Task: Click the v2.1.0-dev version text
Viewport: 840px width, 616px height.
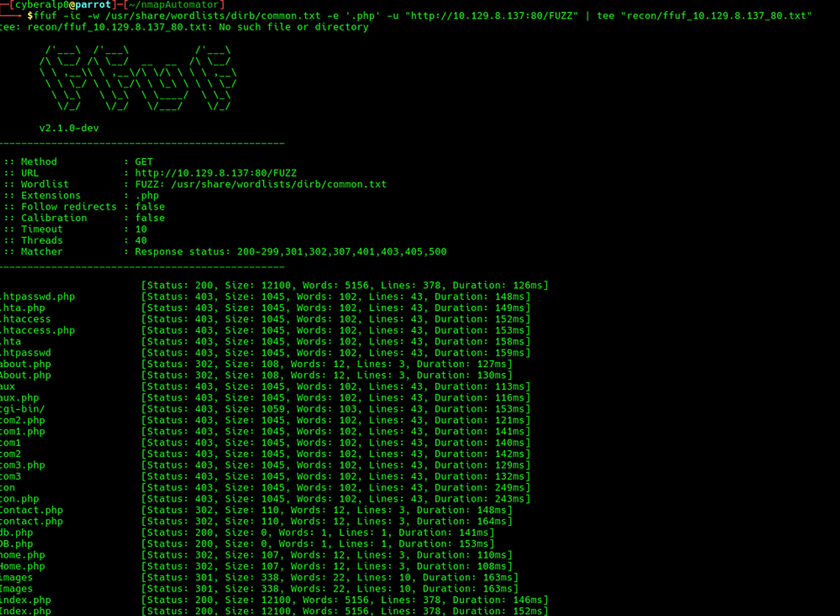Action: [x=69, y=128]
